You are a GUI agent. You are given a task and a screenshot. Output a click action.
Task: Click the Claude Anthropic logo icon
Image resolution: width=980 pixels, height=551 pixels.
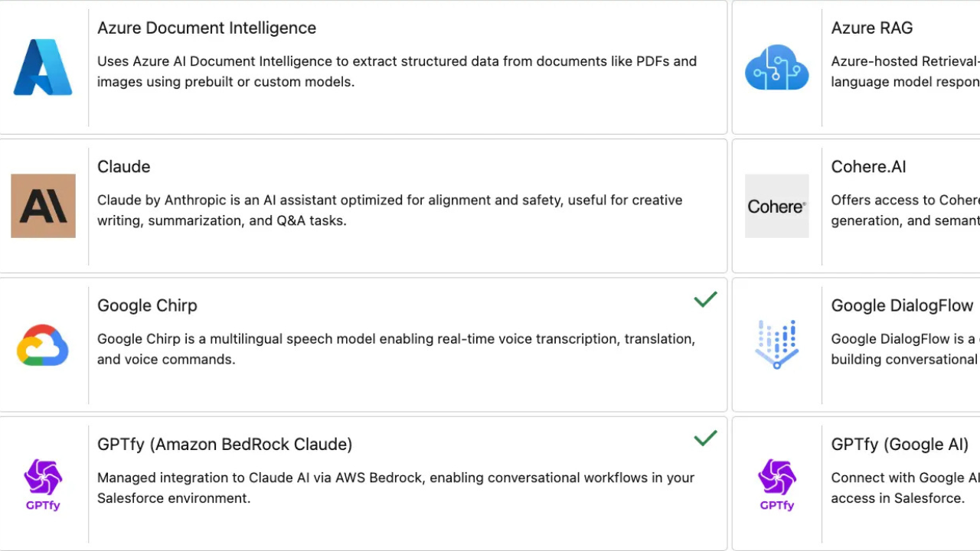(43, 206)
